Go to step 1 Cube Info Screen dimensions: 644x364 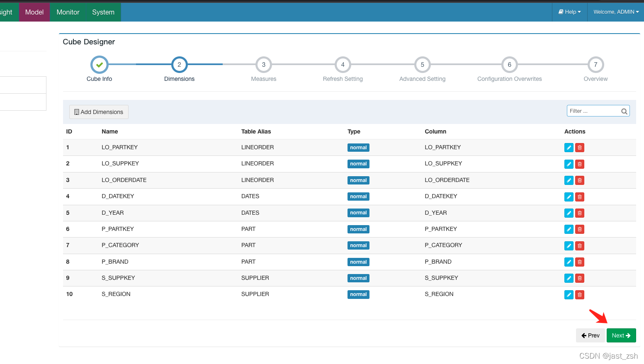tap(100, 65)
